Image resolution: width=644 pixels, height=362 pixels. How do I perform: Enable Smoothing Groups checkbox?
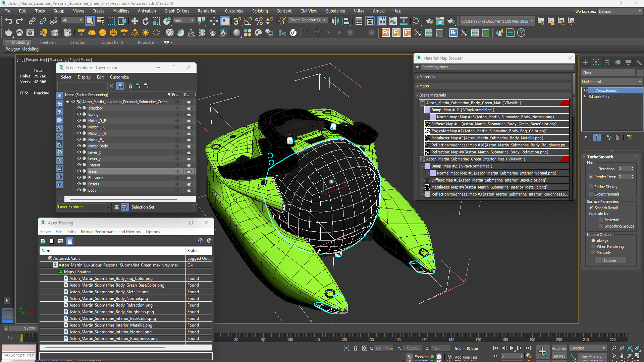coord(601,226)
